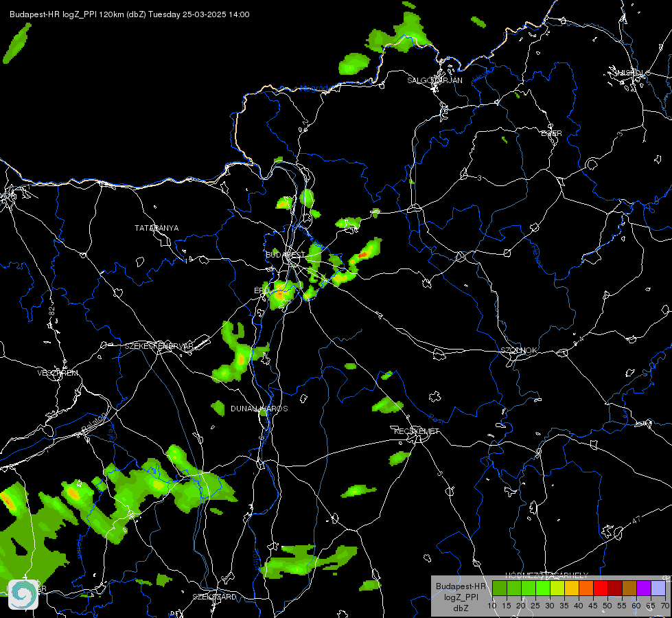This screenshot has width=672, height=618.
Task: Click the SZOLNOK city label
Action: click(x=518, y=350)
